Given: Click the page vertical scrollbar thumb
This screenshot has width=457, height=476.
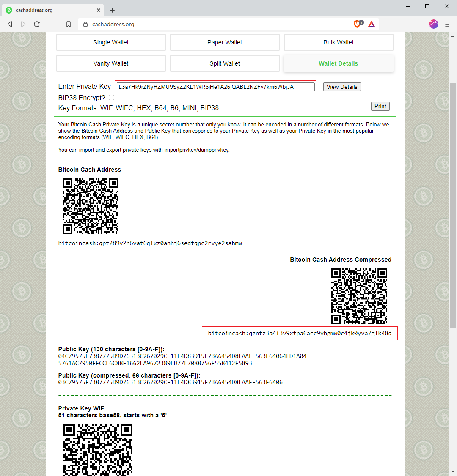Looking at the screenshot, I should [x=453, y=205].
